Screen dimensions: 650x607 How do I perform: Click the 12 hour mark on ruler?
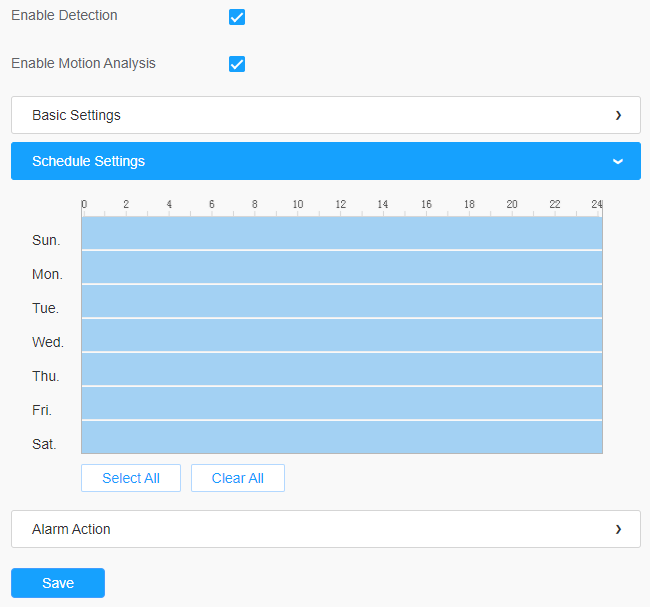(x=341, y=205)
